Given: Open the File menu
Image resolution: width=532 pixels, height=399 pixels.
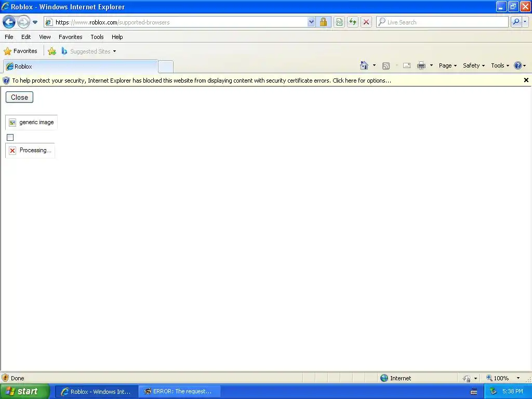Looking at the screenshot, I should pyautogui.click(x=9, y=37).
